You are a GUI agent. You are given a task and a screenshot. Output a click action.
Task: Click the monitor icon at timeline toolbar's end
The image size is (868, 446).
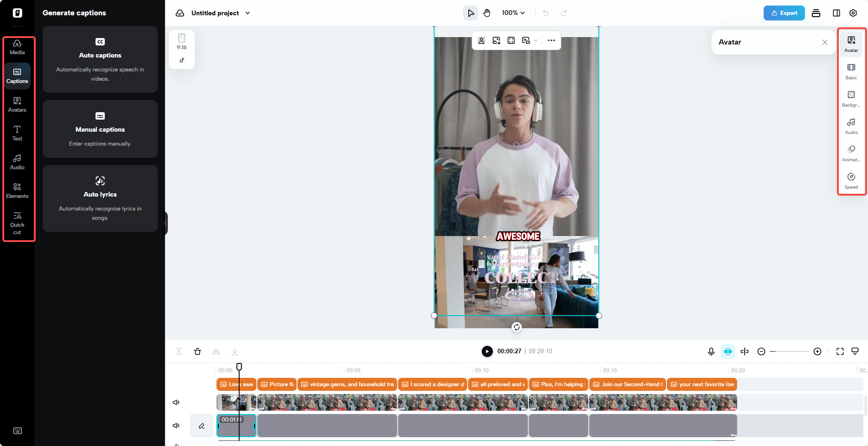click(855, 351)
